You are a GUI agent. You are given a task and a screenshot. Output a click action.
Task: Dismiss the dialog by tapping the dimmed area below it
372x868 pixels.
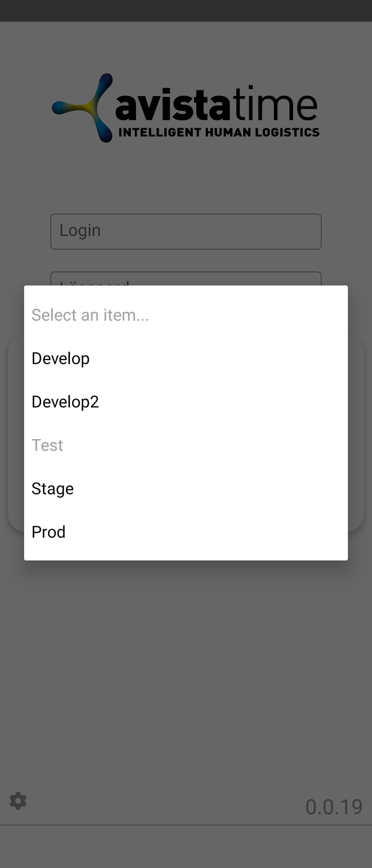tap(186, 667)
